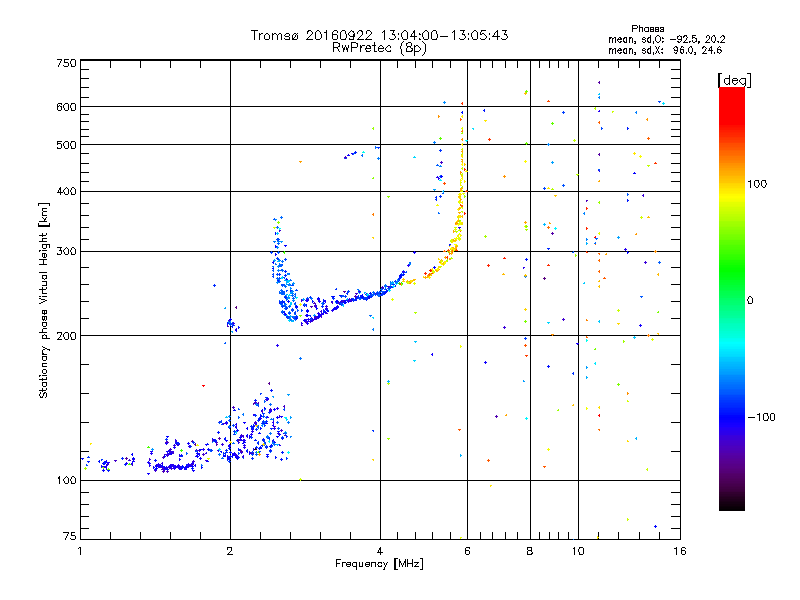The image size is (800, 600).
Task: Click the x-axis tick label '6'
Action: coord(467,551)
